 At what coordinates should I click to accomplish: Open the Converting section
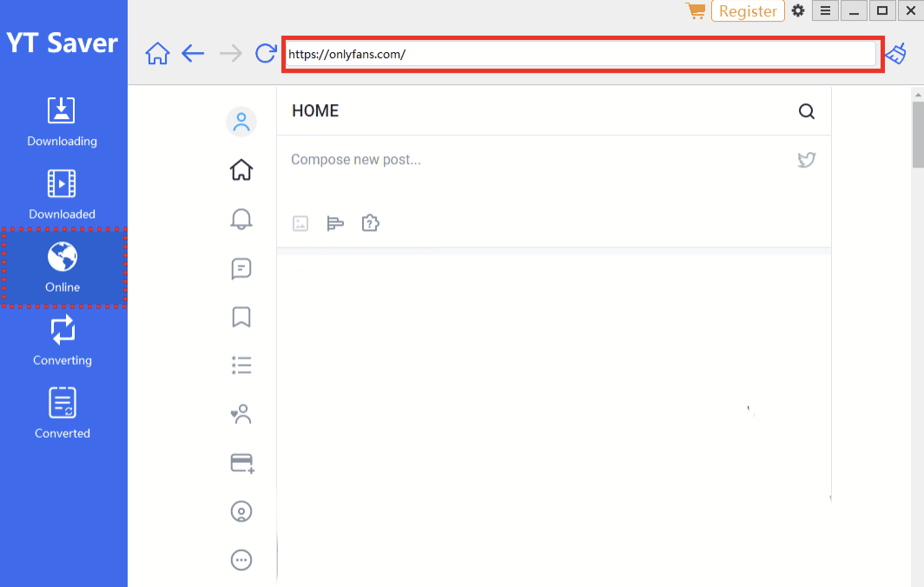coord(63,340)
